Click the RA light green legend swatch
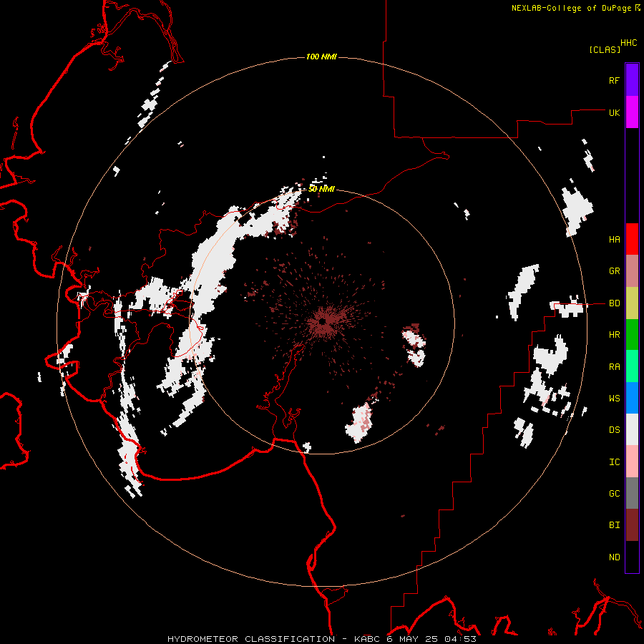The width and height of the screenshot is (644, 644). click(x=632, y=366)
